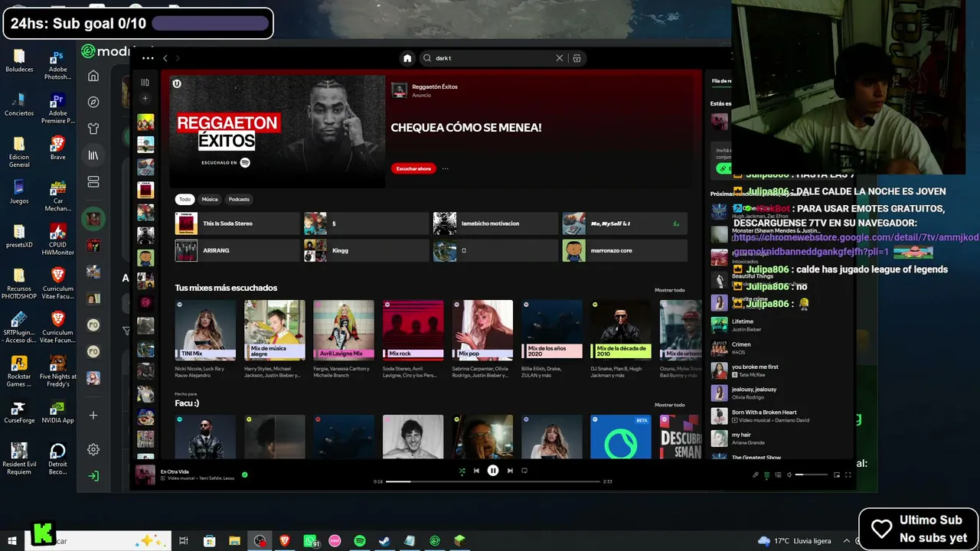The image size is (980, 551).
Task: Open the Spotify miniplayer
Action: [x=837, y=474]
